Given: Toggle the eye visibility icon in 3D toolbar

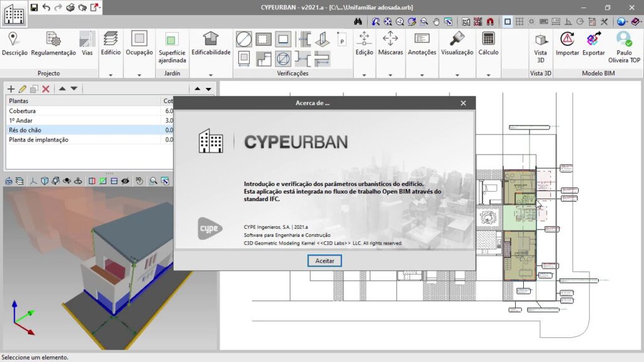Looking at the screenshot, I should click(x=125, y=181).
